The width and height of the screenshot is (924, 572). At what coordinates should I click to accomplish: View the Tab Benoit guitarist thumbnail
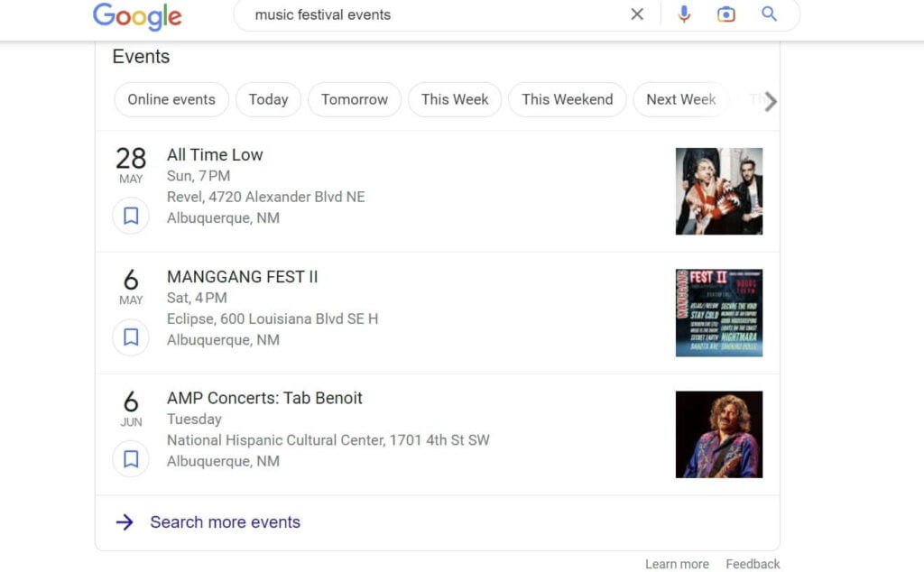pos(719,435)
